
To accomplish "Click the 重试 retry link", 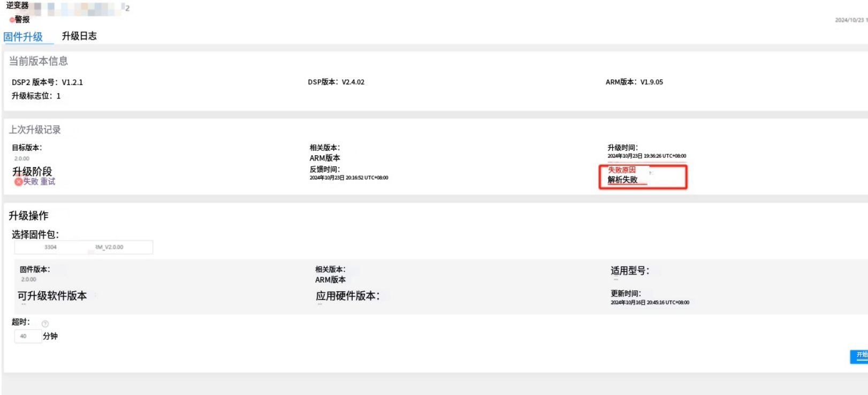I will [x=48, y=182].
